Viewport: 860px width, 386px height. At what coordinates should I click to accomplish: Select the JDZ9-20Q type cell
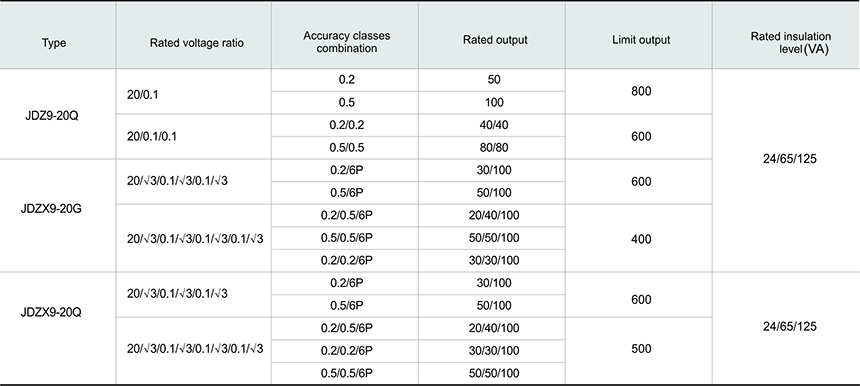pos(52,116)
